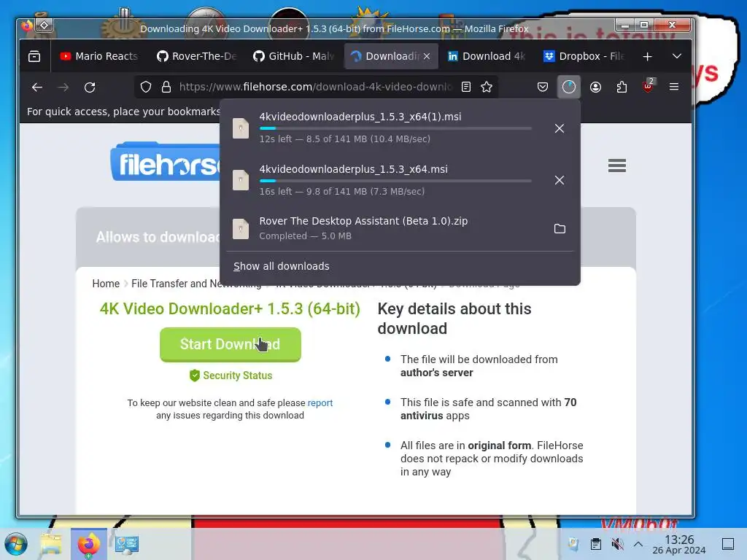
Task: Open the file explorer taskbar icon
Action: tap(51, 544)
